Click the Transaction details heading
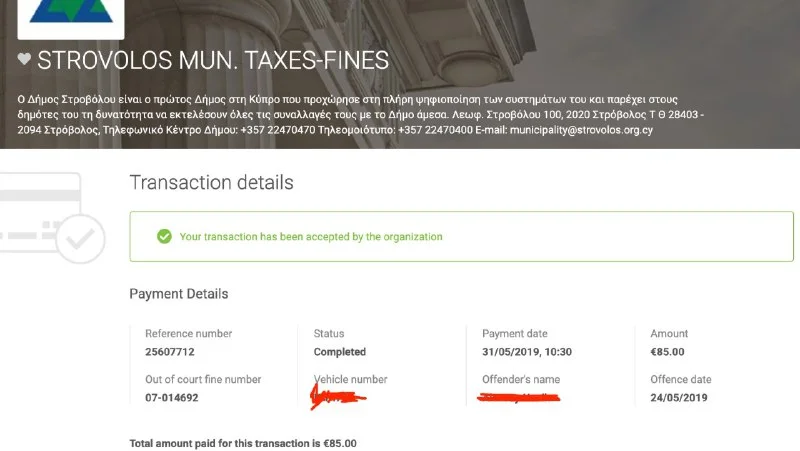Image resolution: width=800 pixels, height=451 pixels. [x=211, y=183]
